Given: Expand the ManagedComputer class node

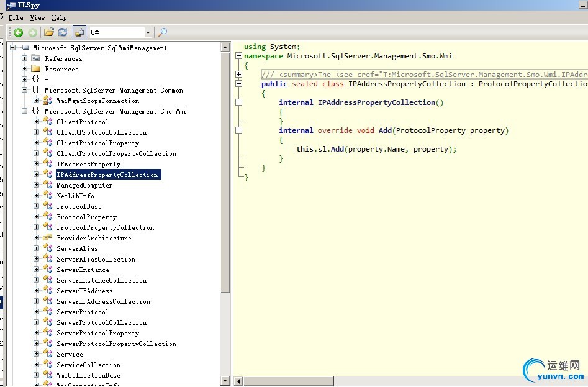Looking at the screenshot, I should tap(37, 185).
